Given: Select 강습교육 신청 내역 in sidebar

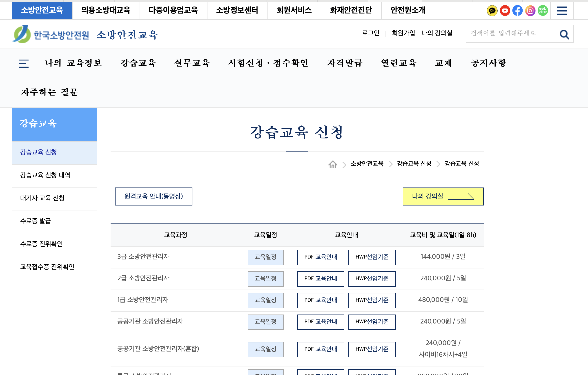Looking at the screenshot, I should coord(54,175).
